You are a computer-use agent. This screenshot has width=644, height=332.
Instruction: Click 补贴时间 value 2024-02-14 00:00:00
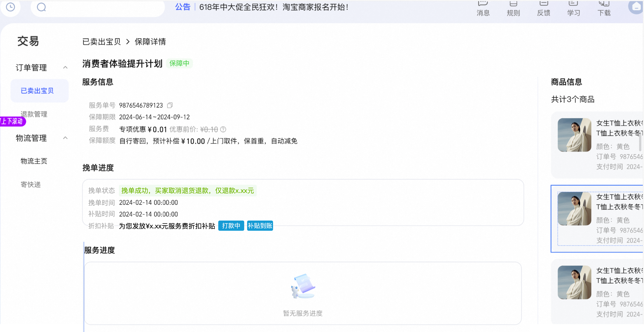point(148,214)
